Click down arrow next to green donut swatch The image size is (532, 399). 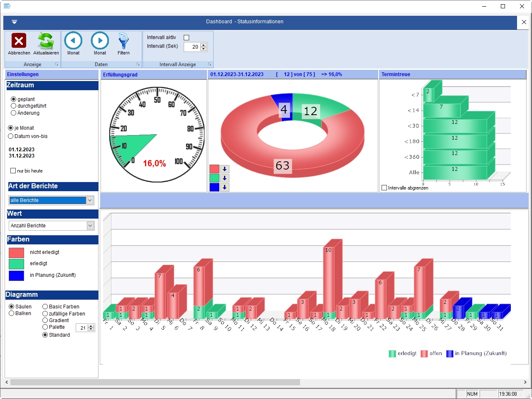(x=224, y=178)
